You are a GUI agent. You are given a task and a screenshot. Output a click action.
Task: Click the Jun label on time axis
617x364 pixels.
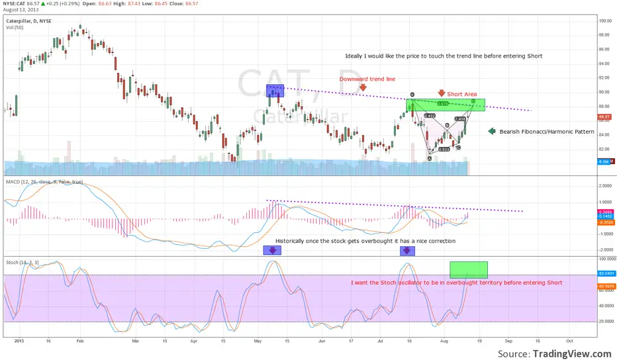[x=322, y=341]
